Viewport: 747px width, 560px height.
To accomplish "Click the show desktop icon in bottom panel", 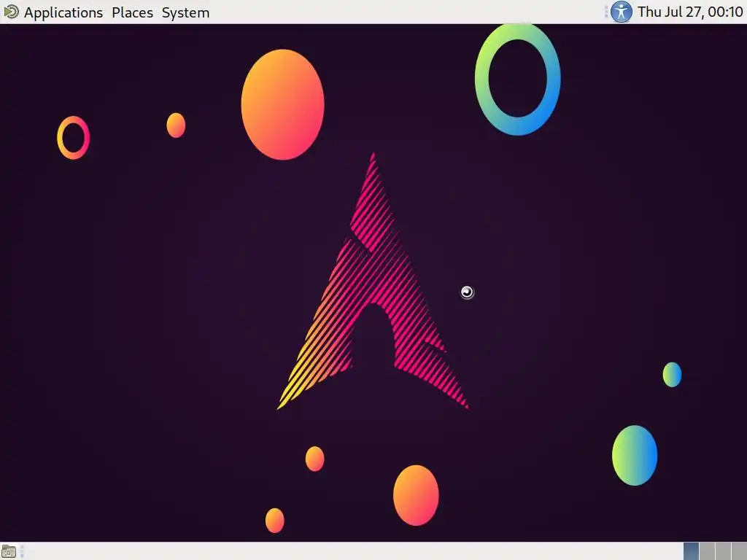I will (x=9, y=551).
